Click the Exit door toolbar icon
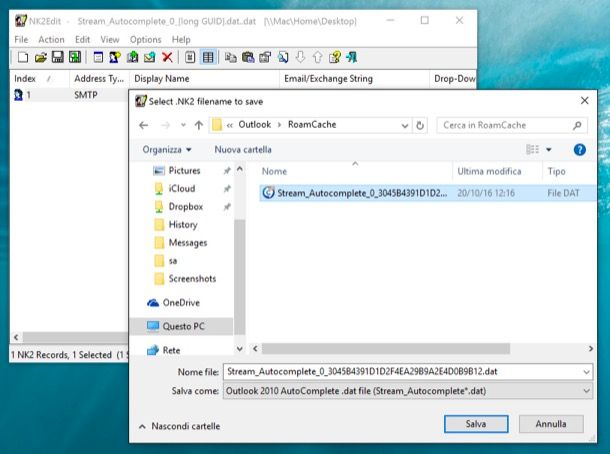610x454 pixels. 352,58
